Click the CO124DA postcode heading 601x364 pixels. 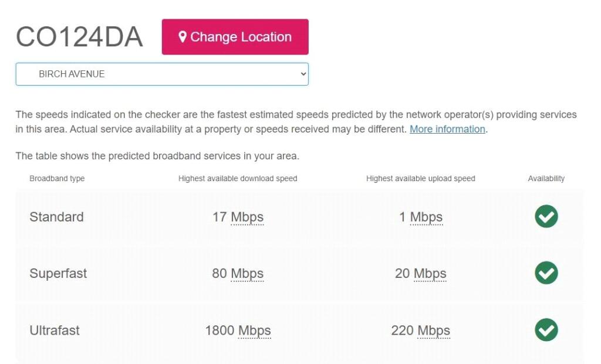[x=80, y=36]
